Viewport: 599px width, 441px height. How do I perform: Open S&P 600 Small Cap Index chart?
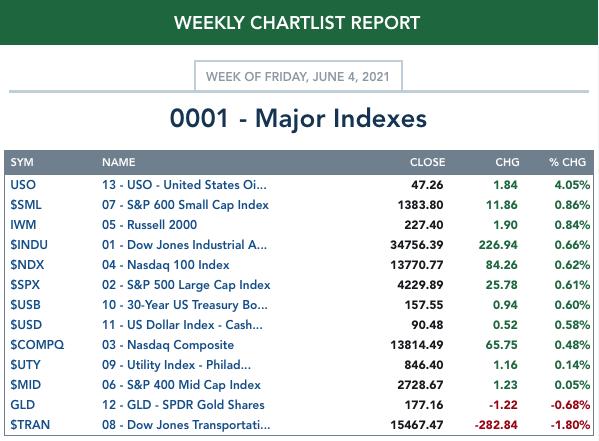pyautogui.click(x=185, y=205)
